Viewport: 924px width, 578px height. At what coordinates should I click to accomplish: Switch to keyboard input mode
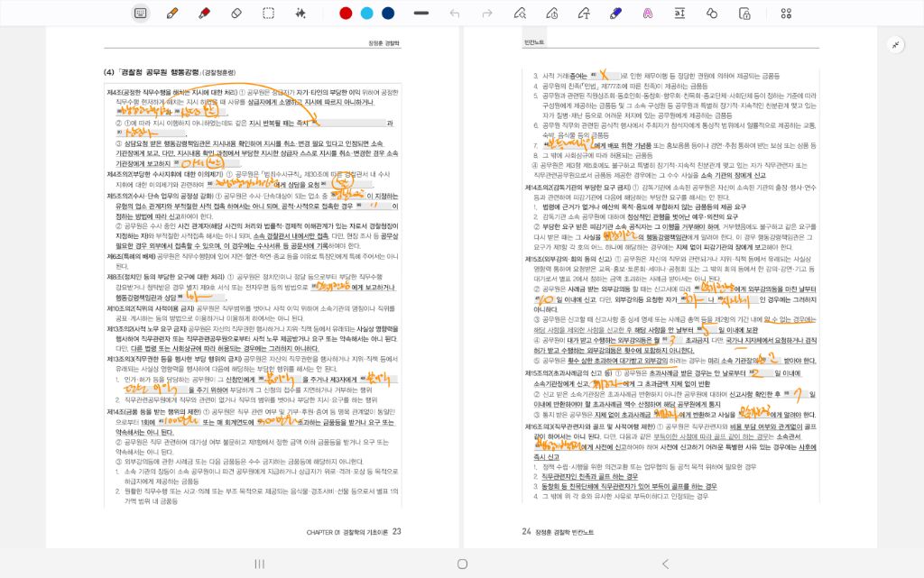(x=140, y=13)
